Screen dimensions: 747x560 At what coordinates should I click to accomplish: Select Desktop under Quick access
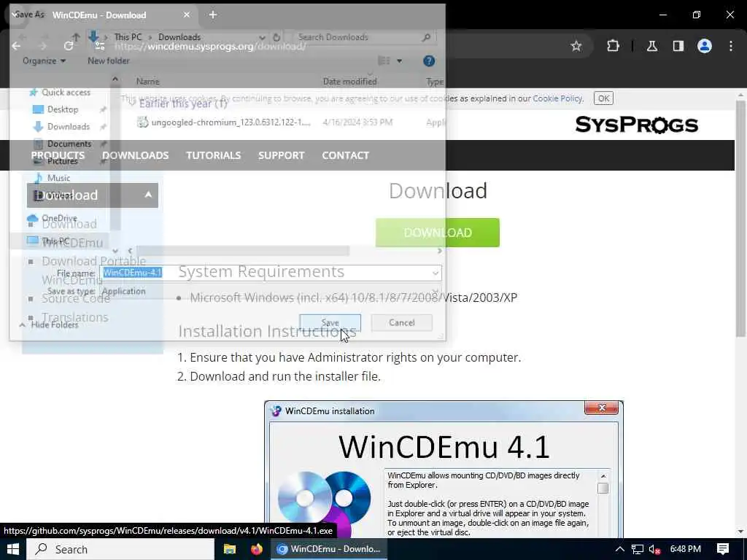point(63,109)
